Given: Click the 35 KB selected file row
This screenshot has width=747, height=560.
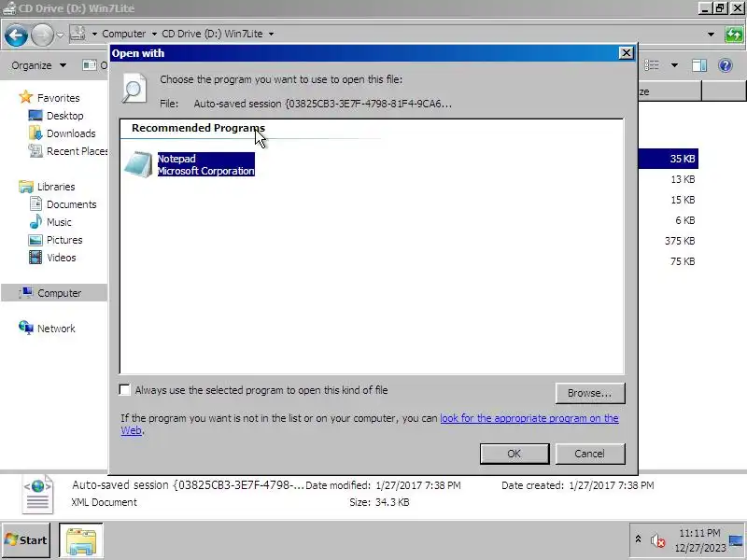Looking at the screenshot, I should [x=668, y=159].
